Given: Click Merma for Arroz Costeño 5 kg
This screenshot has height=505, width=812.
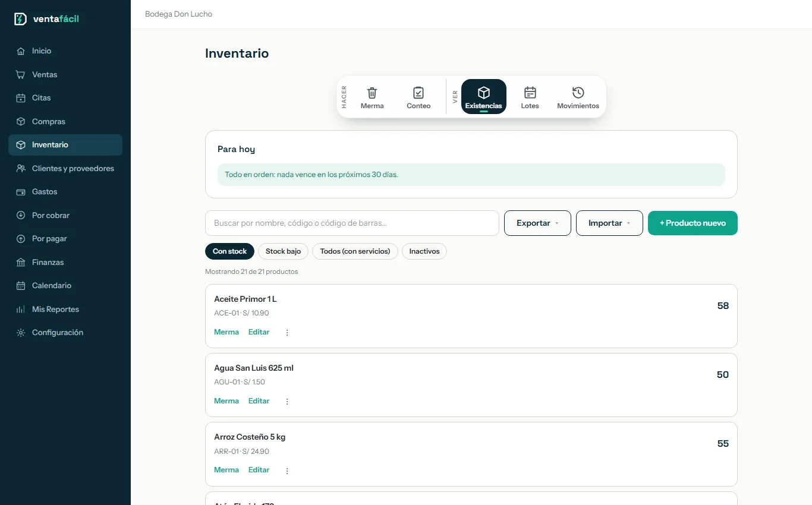Looking at the screenshot, I should click(226, 470).
